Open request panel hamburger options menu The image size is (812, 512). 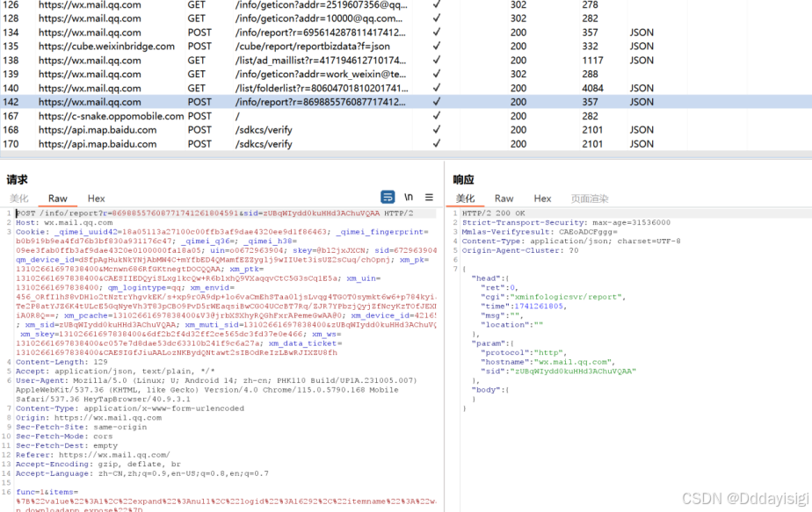[x=430, y=197]
